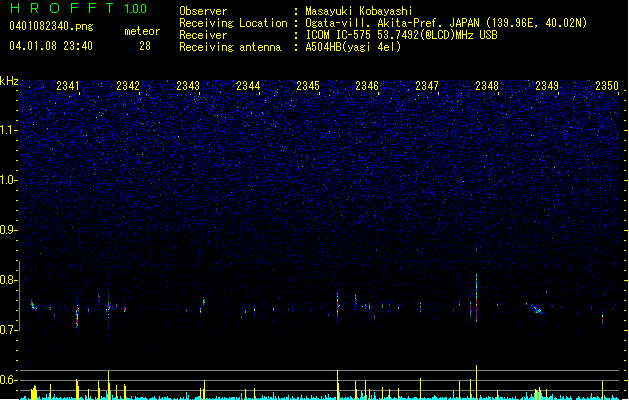
Task: Click the observer name Masayuki Kobayashi
Action: tap(359, 11)
